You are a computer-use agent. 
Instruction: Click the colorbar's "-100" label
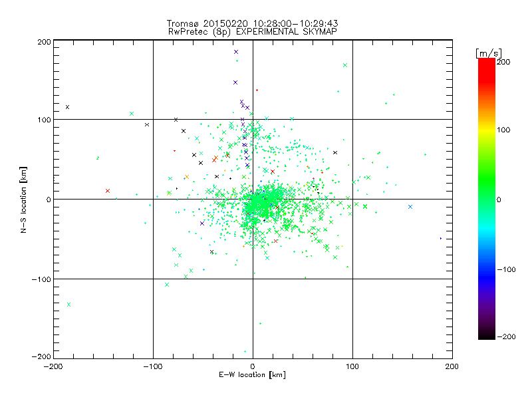(506, 270)
